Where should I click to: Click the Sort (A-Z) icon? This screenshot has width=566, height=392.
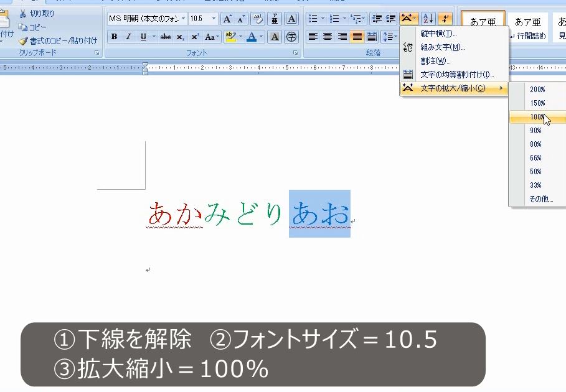click(428, 19)
